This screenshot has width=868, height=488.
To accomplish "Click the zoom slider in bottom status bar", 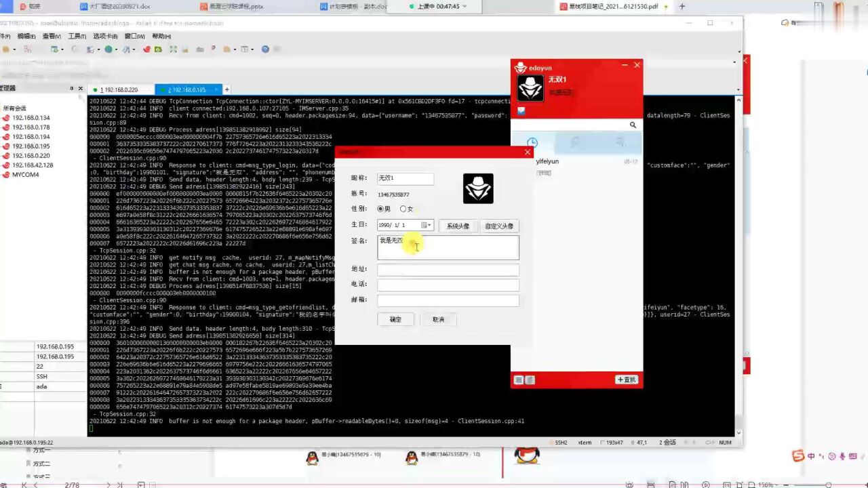I will coord(827,485).
